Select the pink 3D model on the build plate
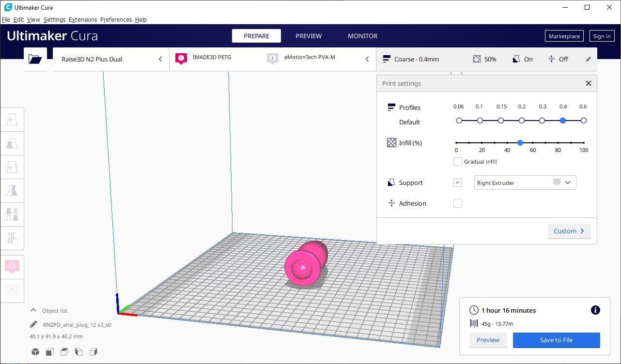 [x=305, y=264]
